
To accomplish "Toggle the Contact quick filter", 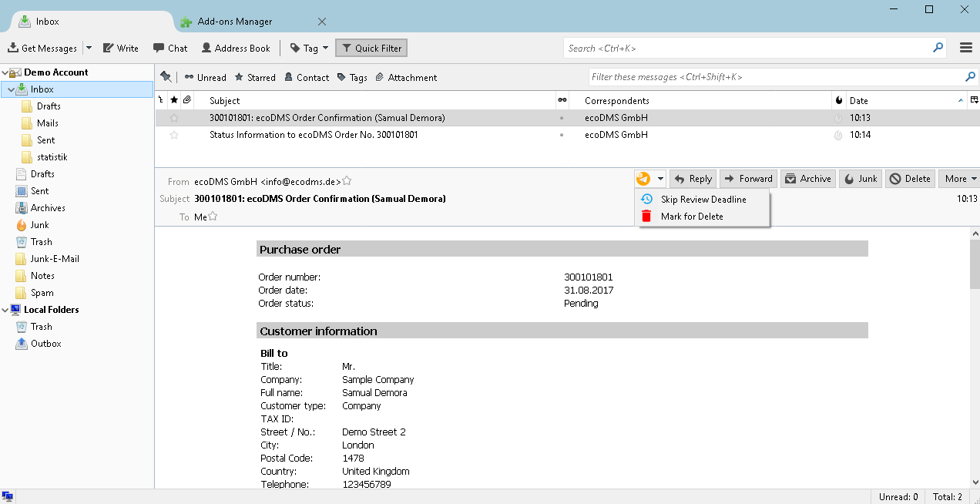I will coord(307,77).
